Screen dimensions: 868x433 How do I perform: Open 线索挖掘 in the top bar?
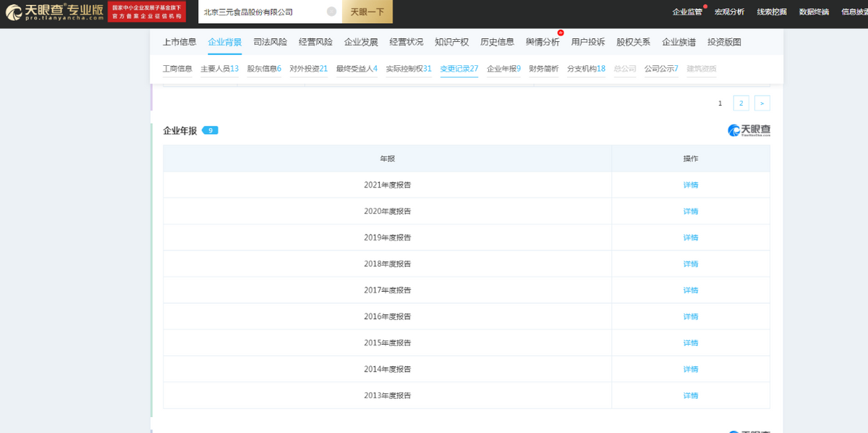tap(772, 12)
